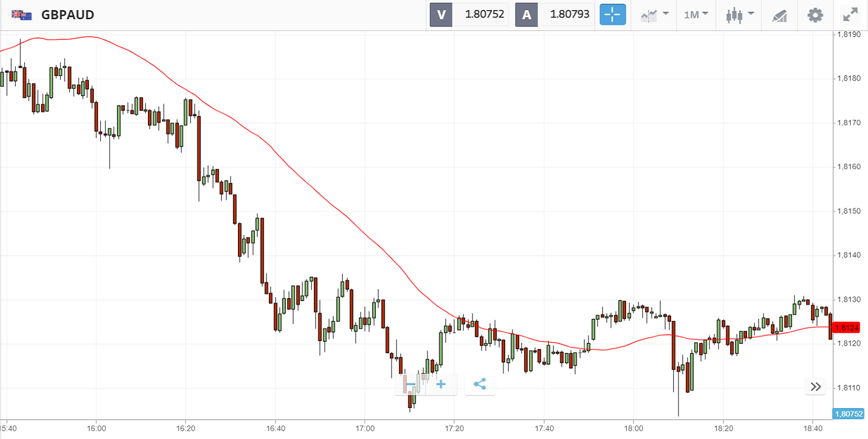This screenshot has width=868, height=439.
Task: Expand the 1M timeframe selector
Action: (695, 15)
